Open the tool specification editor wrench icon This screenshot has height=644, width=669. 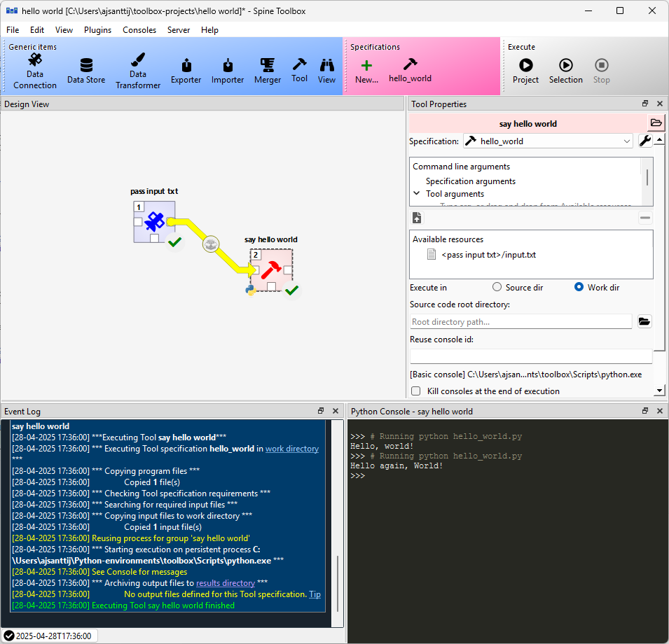click(645, 141)
